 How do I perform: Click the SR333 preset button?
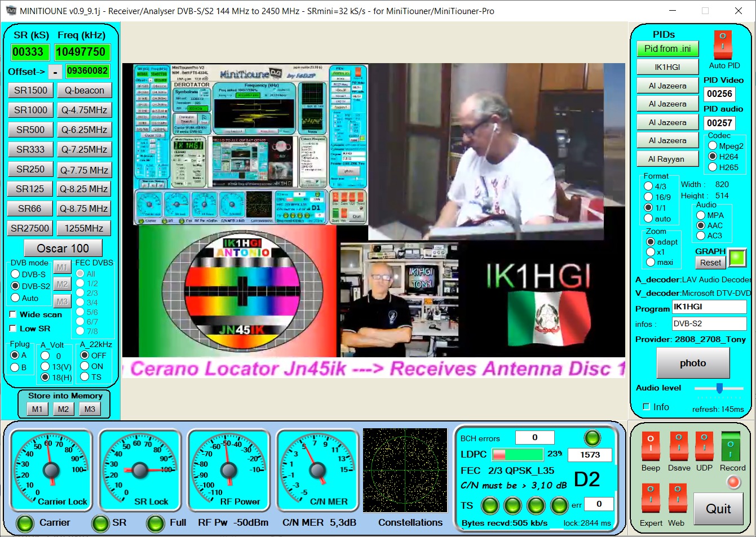click(30, 149)
